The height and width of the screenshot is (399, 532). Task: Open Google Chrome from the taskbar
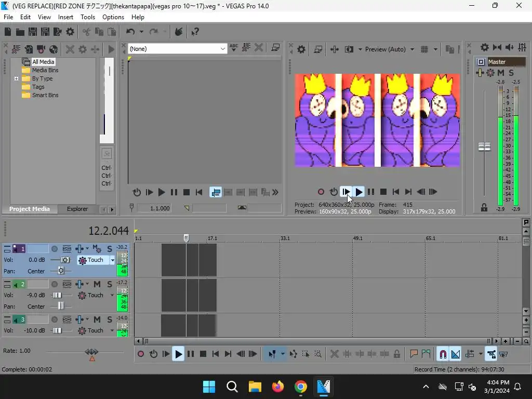click(301, 387)
